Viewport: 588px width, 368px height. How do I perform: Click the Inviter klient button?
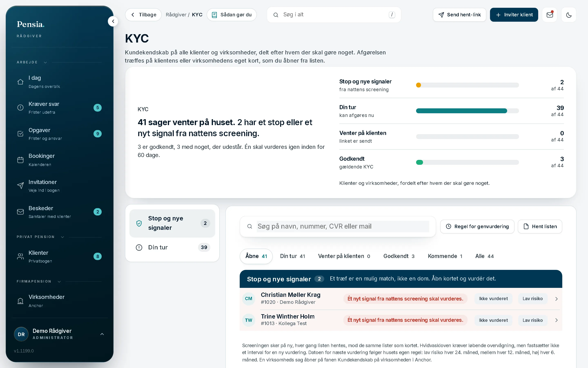coord(514,15)
